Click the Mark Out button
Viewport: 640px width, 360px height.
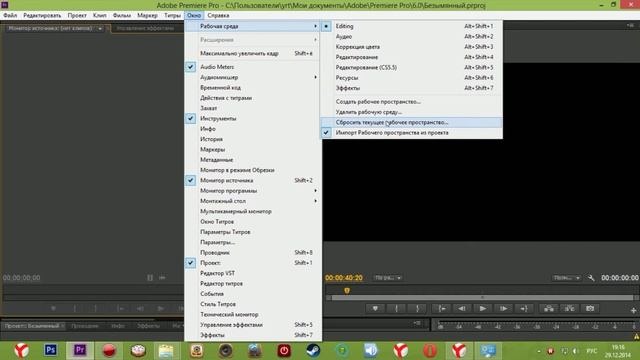click(x=417, y=309)
